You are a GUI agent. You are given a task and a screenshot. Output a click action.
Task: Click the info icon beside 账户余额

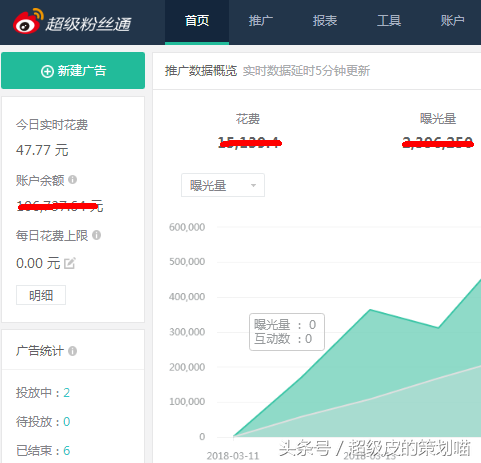[73, 180]
